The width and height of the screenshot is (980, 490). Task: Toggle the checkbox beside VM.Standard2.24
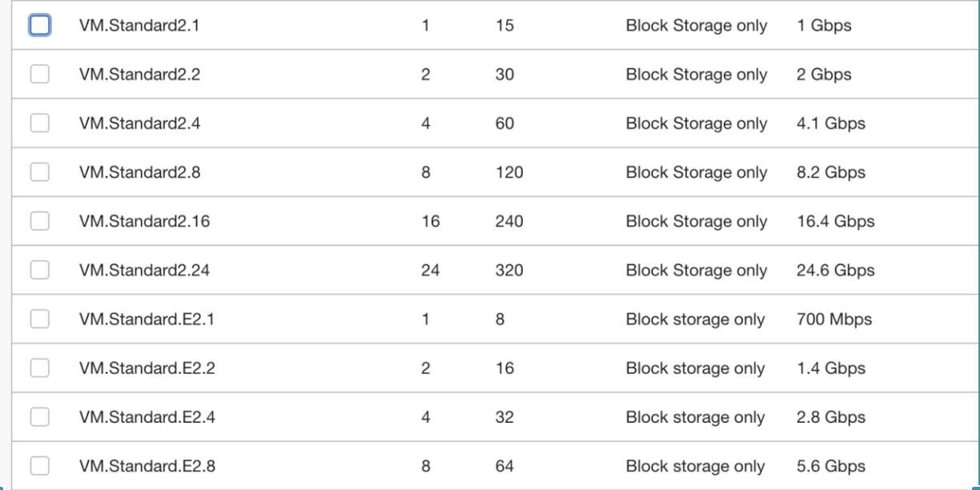40,270
